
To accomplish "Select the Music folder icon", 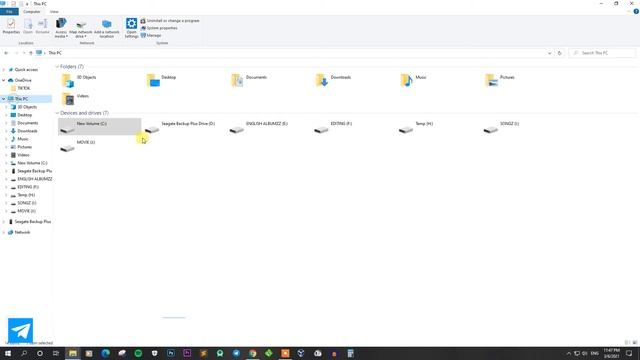I will [x=407, y=80].
